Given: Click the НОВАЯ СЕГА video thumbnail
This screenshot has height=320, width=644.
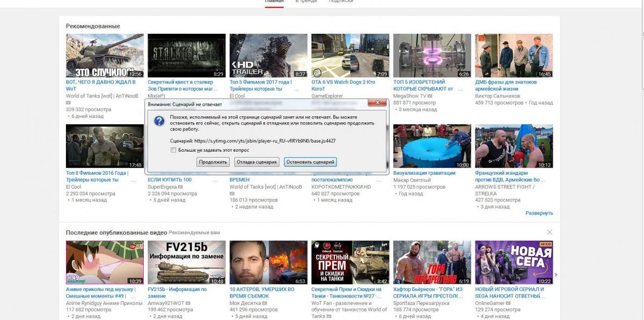Looking at the screenshot, I should click(x=514, y=262).
